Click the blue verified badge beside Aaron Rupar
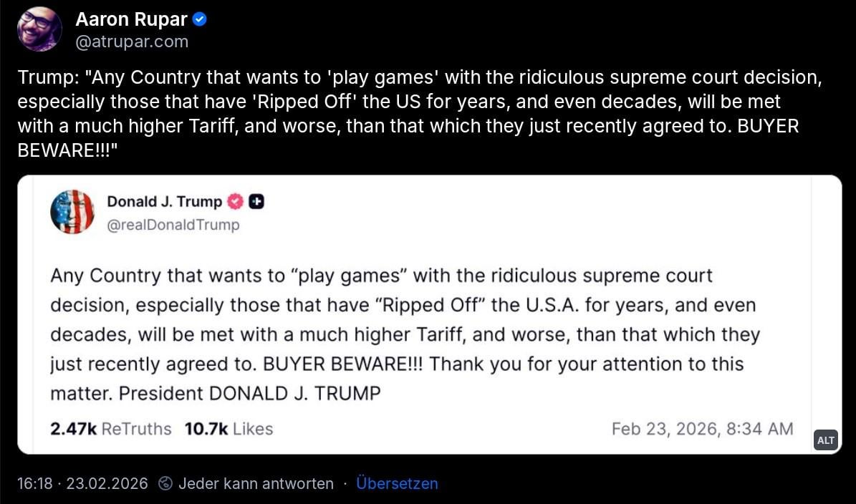This screenshot has width=856, height=504. coord(201,20)
